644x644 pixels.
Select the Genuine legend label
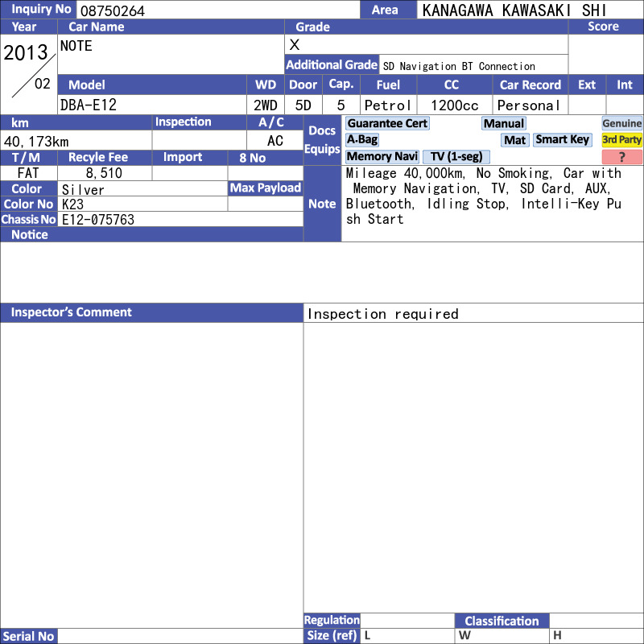click(621, 123)
